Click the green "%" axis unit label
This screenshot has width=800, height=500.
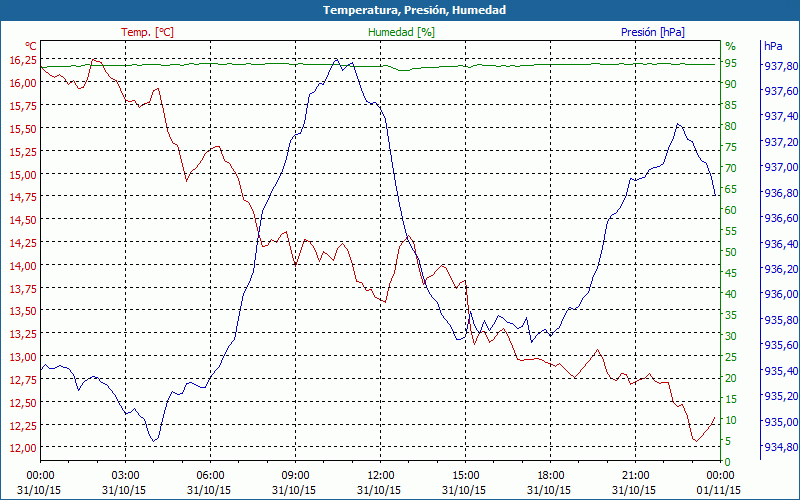pyautogui.click(x=731, y=46)
